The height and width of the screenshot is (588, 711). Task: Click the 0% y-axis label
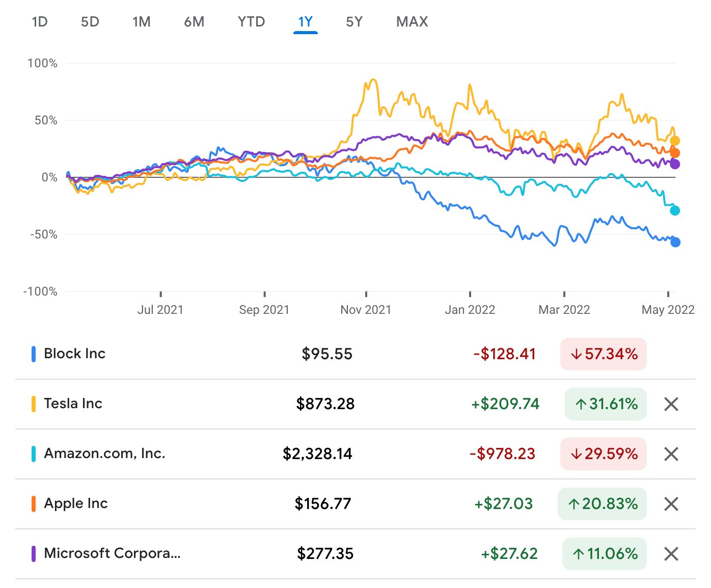coord(49,177)
